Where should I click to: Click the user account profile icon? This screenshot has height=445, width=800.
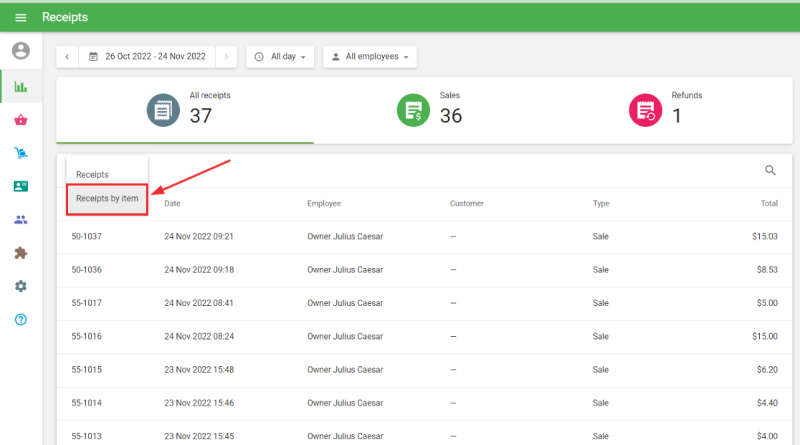(20, 51)
